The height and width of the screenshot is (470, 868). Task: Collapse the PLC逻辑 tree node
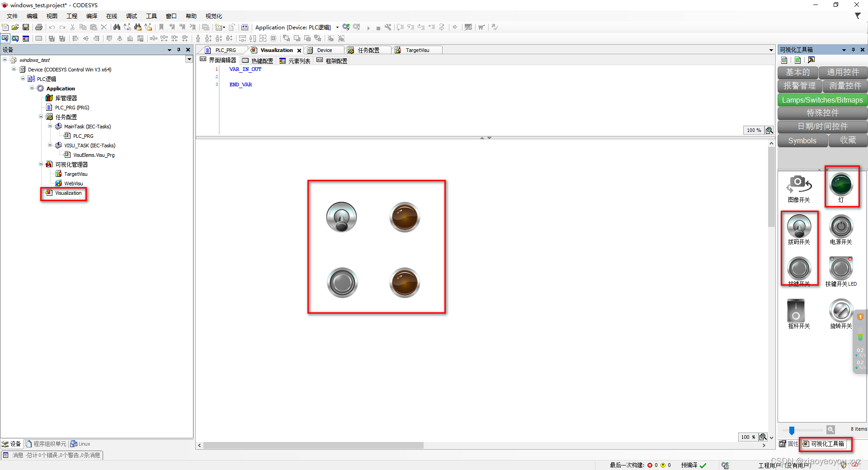tap(23, 79)
